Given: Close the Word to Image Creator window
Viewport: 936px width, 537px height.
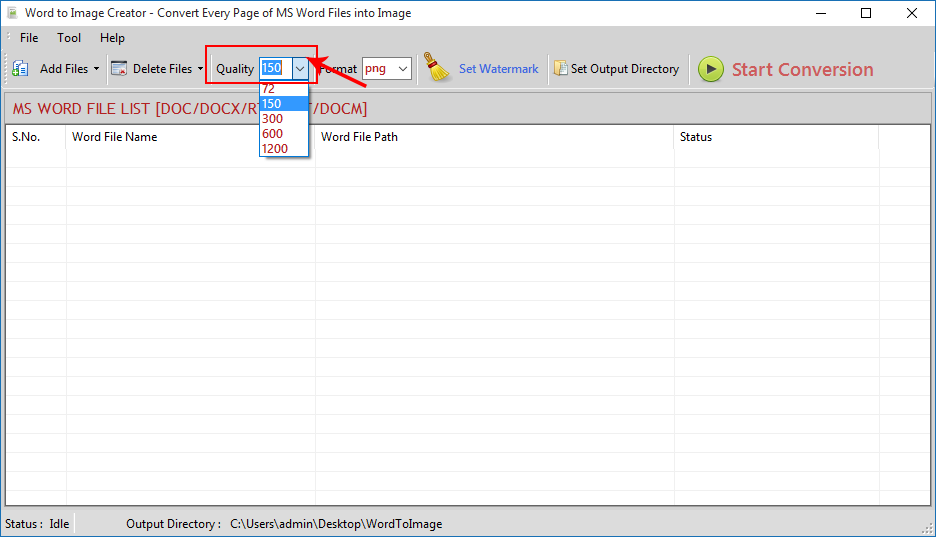Looking at the screenshot, I should click(912, 13).
